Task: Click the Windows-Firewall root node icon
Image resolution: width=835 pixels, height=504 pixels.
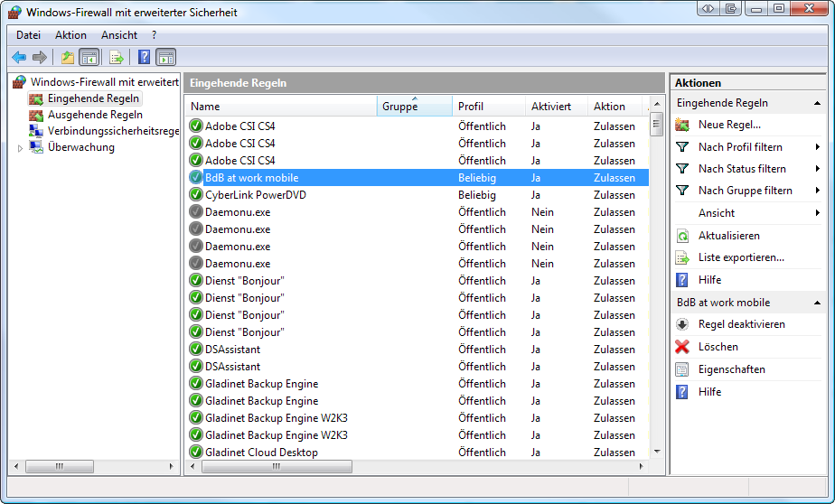Action: click(x=19, y=82)
